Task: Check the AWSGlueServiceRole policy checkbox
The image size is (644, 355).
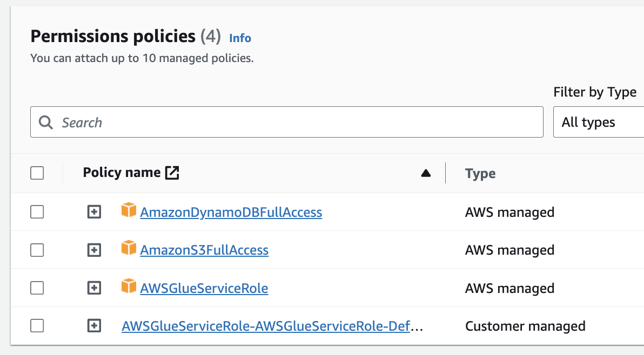Action: (x=37, y=288)
